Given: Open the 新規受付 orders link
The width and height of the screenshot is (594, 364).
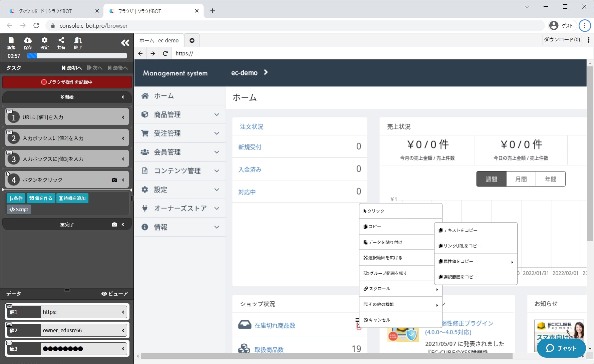Looking at the screenshot, I should tap(250, 147).
